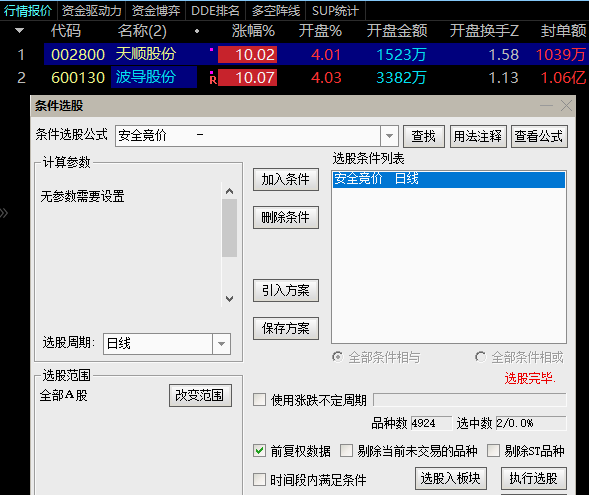Viewport: 589px width, 495px height.
Task: Switch to the 行情报价 tab
Action: click(28, 11)
